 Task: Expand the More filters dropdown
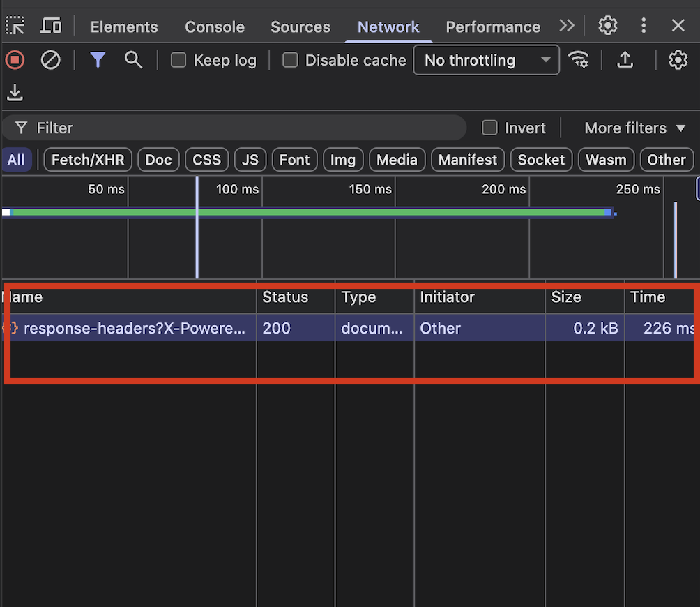(x=635, y=128)
